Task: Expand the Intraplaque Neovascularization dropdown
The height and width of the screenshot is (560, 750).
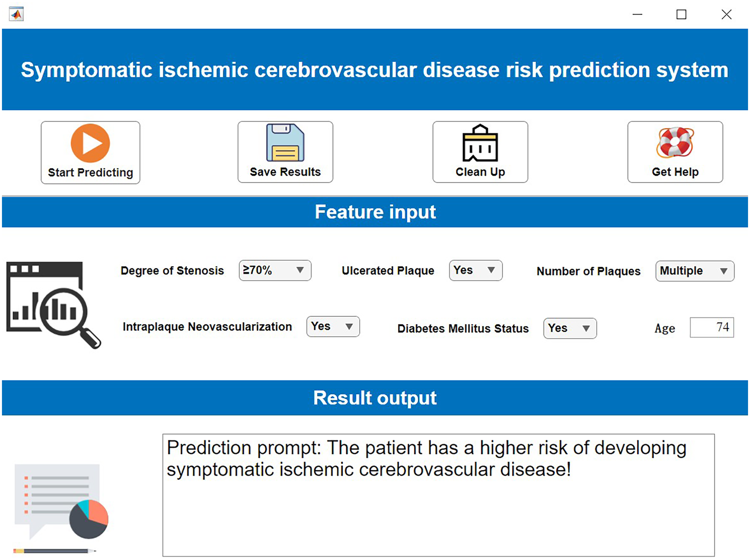Action: 333,327
